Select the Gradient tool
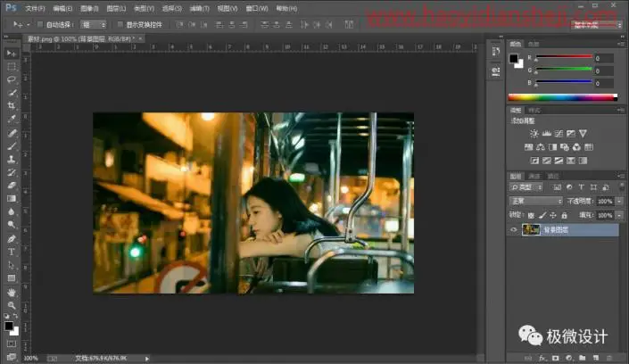Screen dimensions: 629x364 [x=12, y=199]
